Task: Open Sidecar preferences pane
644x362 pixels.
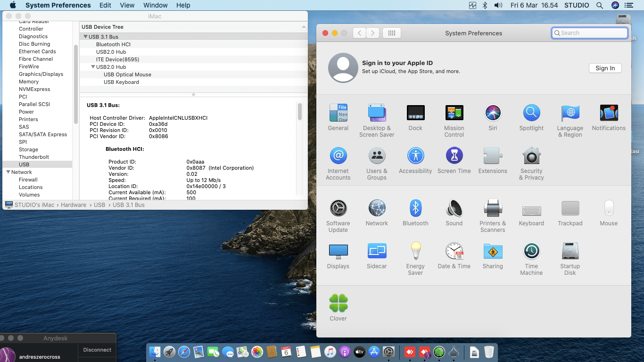Action: coord(377,251)
